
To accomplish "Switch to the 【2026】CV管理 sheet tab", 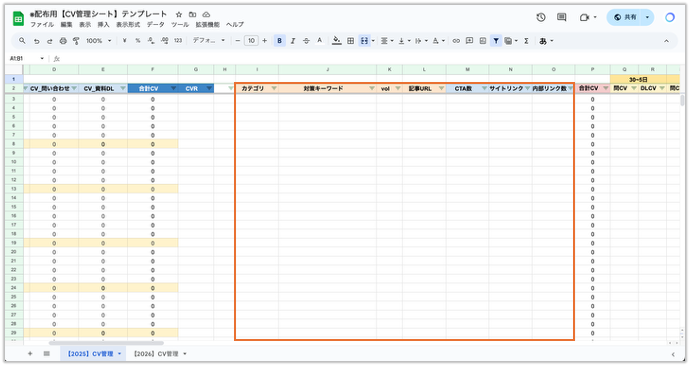I will coord(160,354).
